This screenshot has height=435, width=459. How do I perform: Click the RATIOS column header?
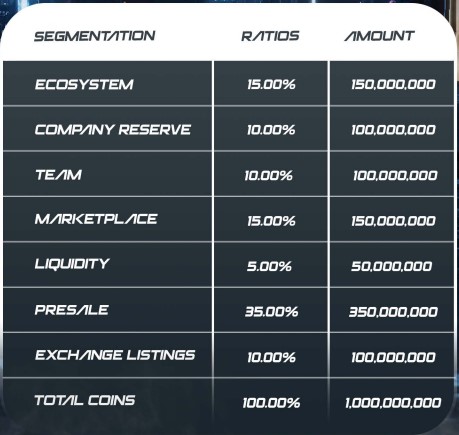(x=270, y=36)
